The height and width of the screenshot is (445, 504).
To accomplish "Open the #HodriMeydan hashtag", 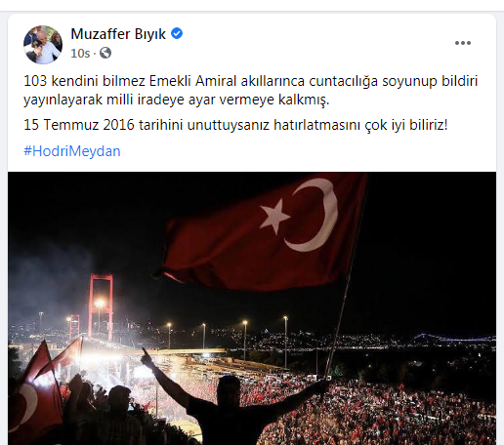I will tap(72, 151).
